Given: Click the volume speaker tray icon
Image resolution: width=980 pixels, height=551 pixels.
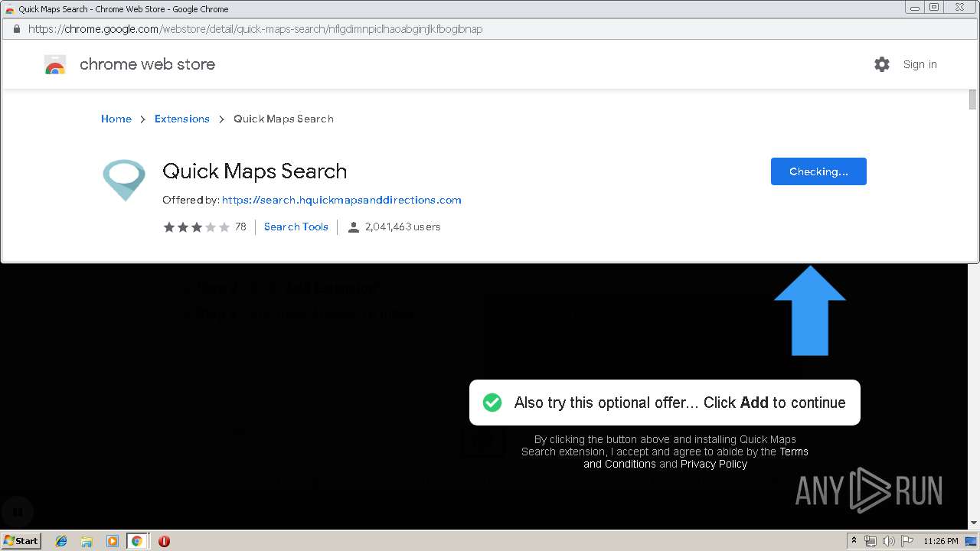Looking at the screenshot, I should point(887,541).
